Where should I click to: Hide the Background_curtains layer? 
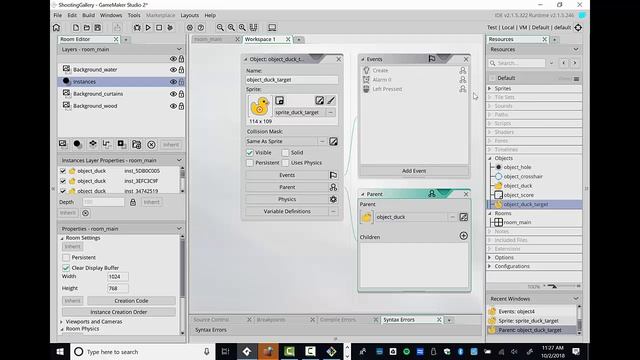coord(173,94)
